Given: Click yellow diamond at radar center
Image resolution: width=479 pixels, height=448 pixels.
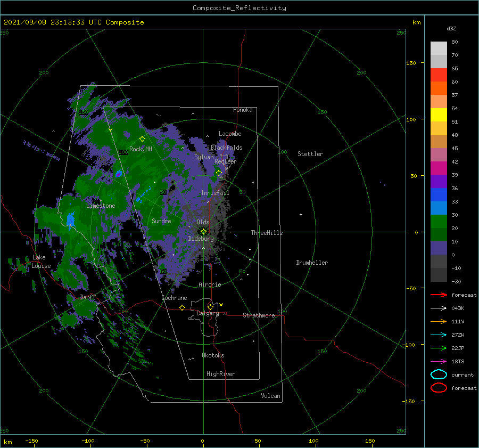Looking at the screenshot, I should (203, 232).
